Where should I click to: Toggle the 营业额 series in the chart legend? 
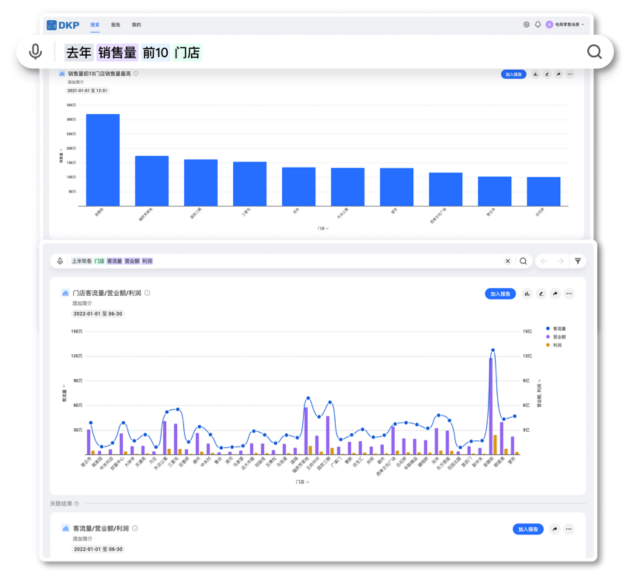pyautogui.click(x=558, y=336)
